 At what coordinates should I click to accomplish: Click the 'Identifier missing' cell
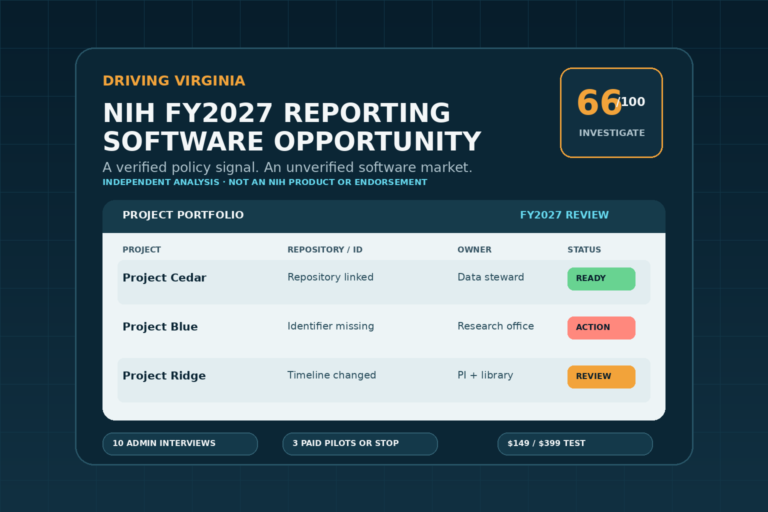click(330, 326)
